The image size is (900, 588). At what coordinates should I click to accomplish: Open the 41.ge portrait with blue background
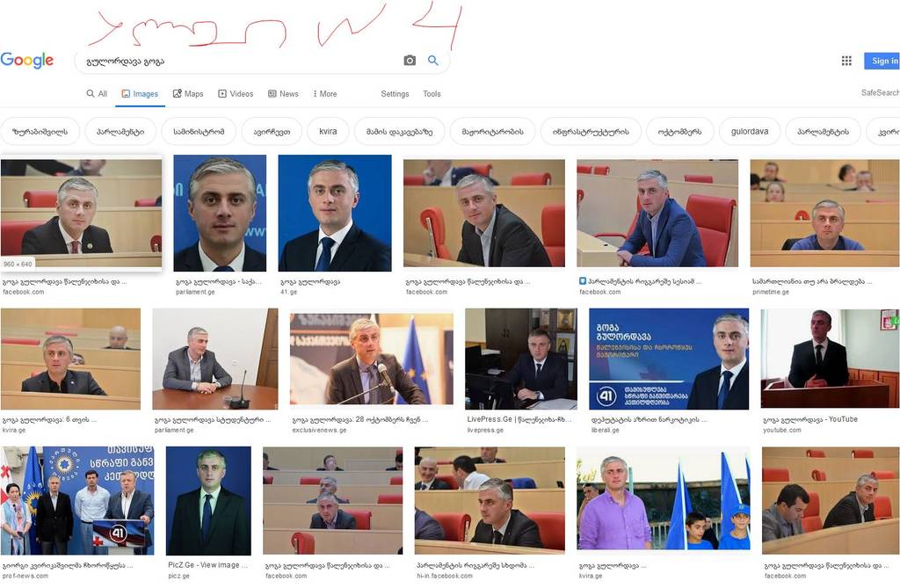335,213
